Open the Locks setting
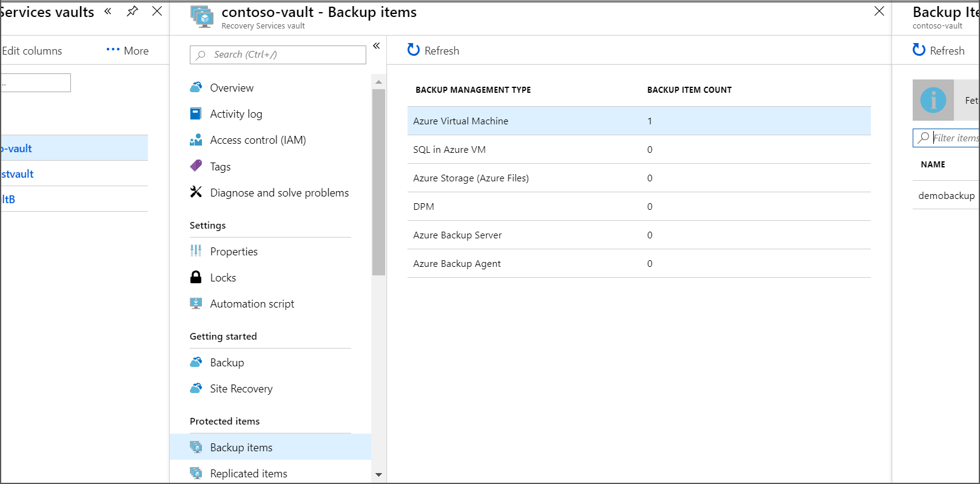The height and width of the screenshot is (484, 980). [x=223, y=278]
